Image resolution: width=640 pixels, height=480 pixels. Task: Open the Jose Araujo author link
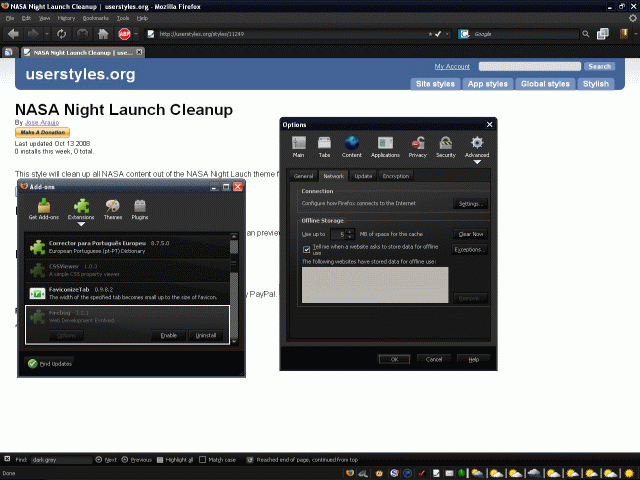tap(42, 122)
